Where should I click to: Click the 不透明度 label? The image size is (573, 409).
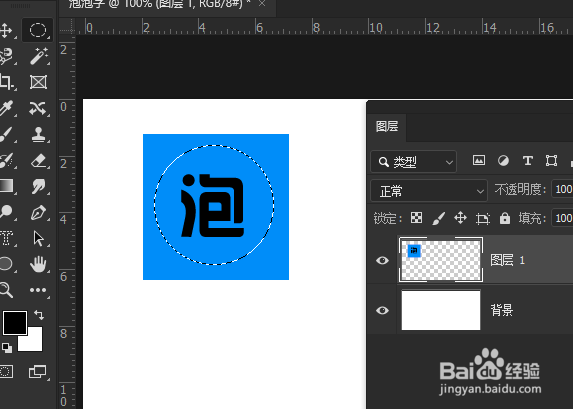coord(520,189)
